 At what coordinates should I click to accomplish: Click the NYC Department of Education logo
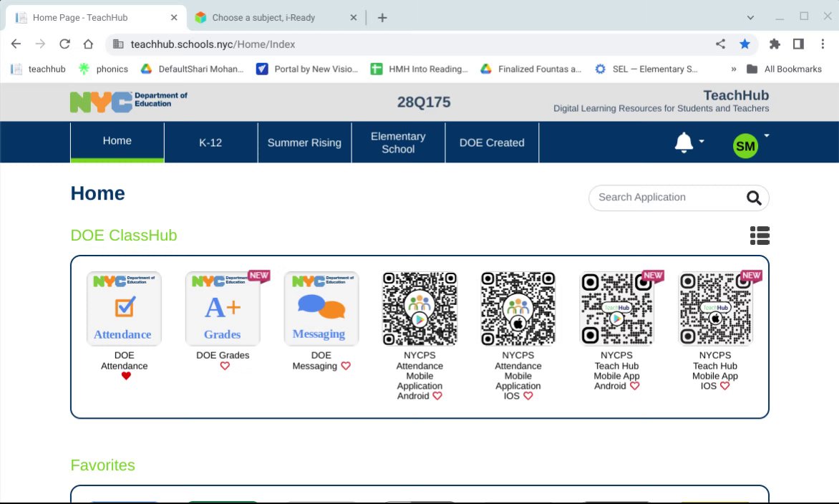pyautogui.click(x=128, y=102)
